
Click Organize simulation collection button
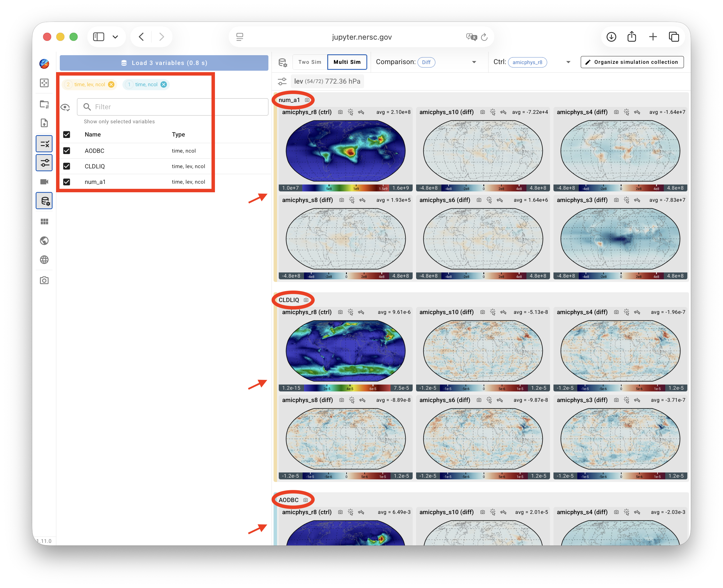(632, 62)
